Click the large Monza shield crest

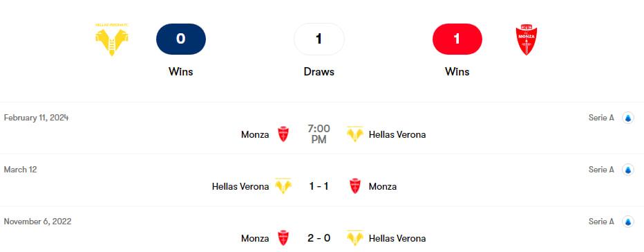(526, 39)
